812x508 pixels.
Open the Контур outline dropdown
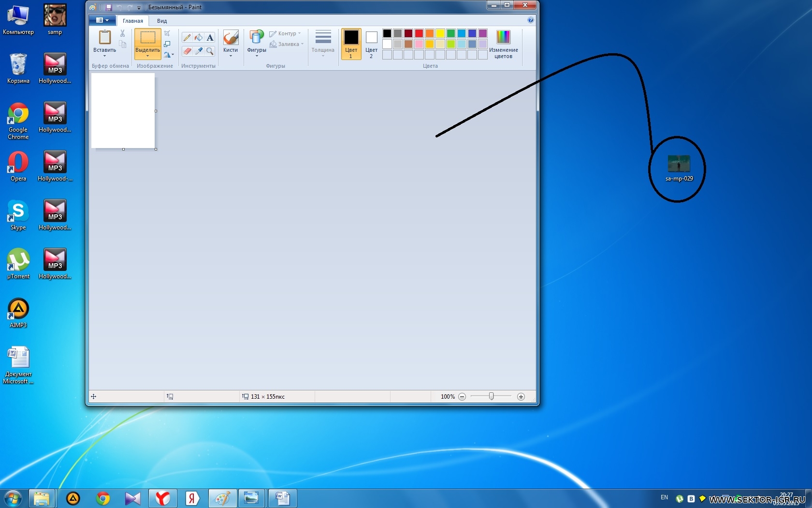point(285,33)
